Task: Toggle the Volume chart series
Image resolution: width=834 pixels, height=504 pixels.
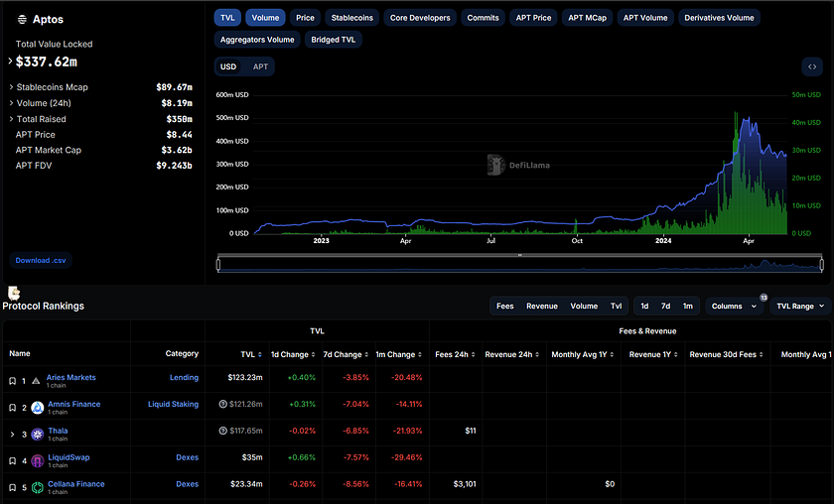Action: 265,18
